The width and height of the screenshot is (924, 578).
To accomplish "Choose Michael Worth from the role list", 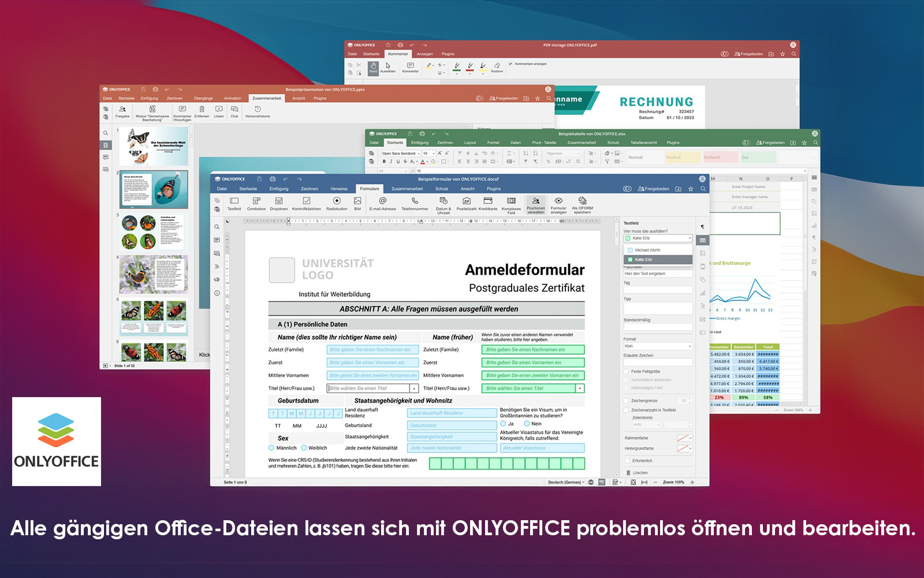I will coord(647,250).
